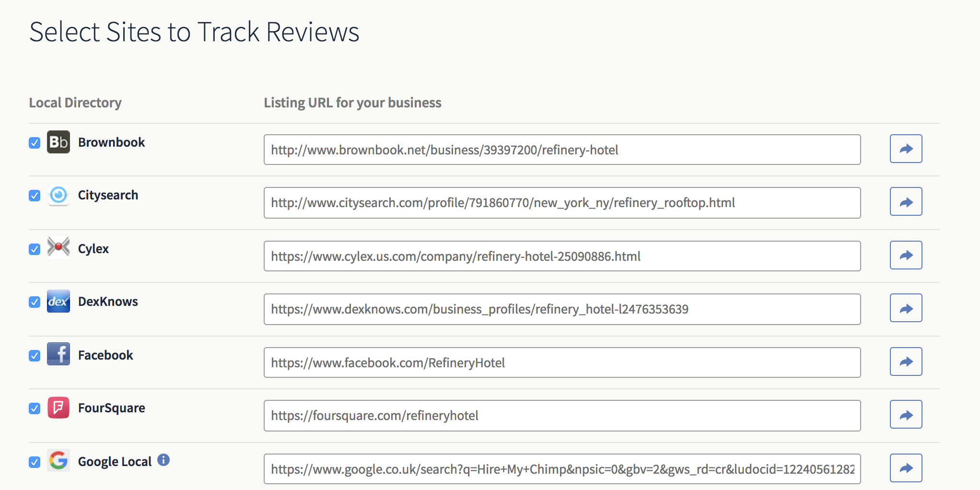
Task: Click the FourSquare directory name
Action: tap(111, 408)
